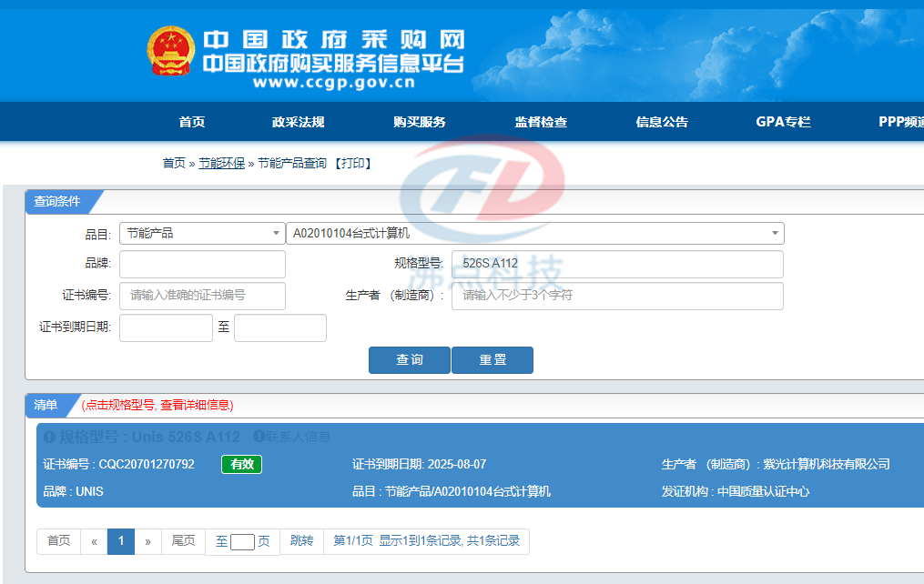Click the www.ccgp.gov.cn site banner text
Image resolution: width=924 pixels, height=584 pixels.
pos(335,83)
